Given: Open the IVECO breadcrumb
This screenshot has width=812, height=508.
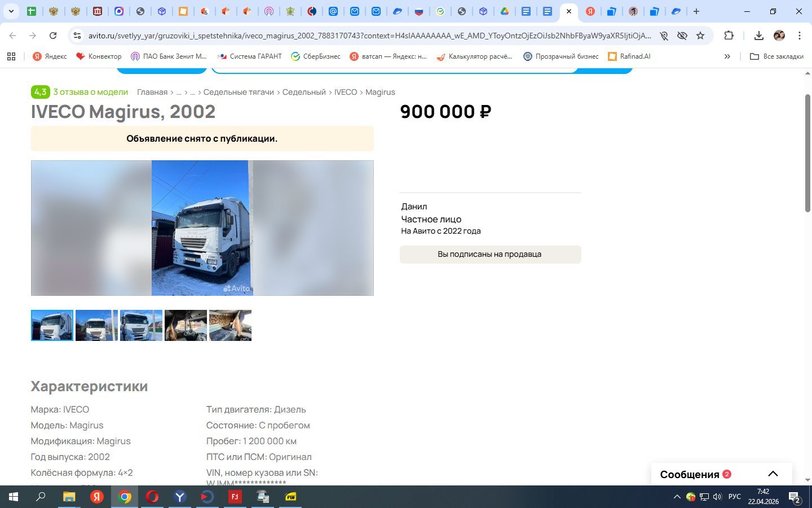Looking at the screenshot, I should click(346, 92).
